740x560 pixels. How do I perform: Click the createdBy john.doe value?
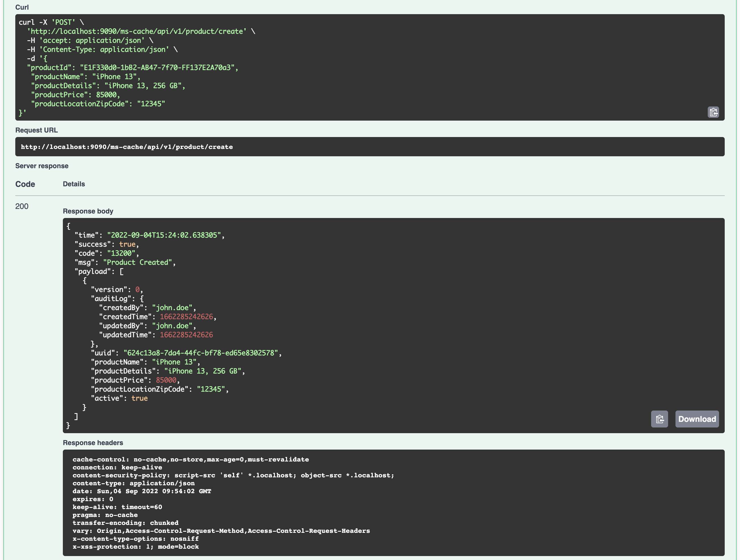(172, 307)
